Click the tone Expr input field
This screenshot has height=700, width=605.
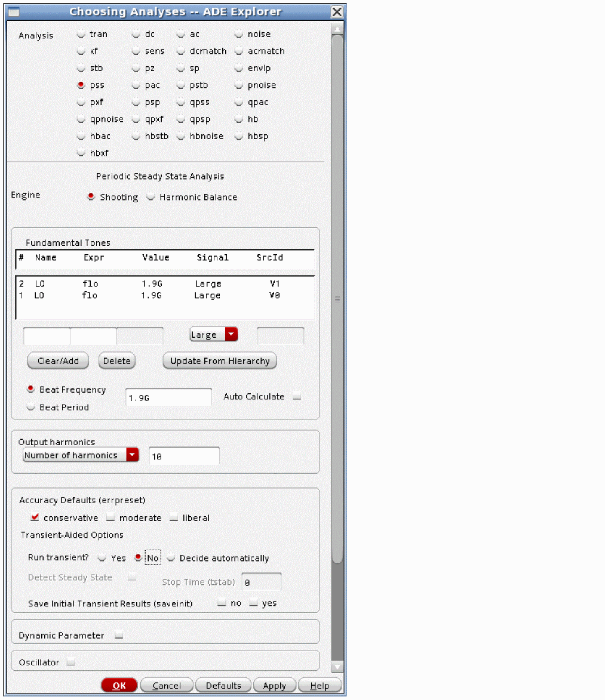[93, 336]
